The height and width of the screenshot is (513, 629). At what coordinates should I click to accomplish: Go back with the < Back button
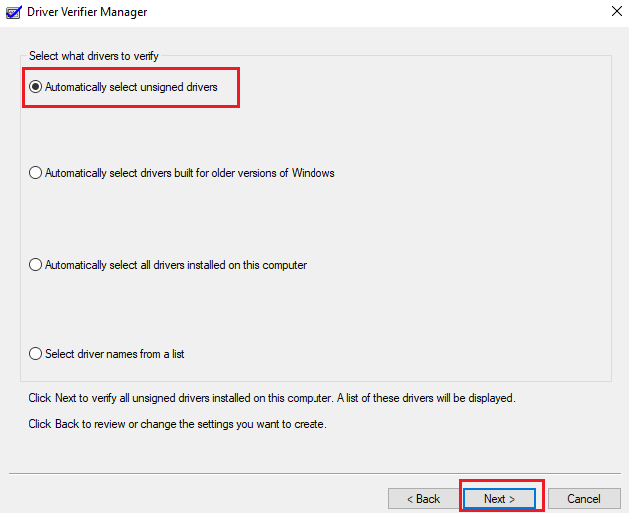tap(423, 499)
